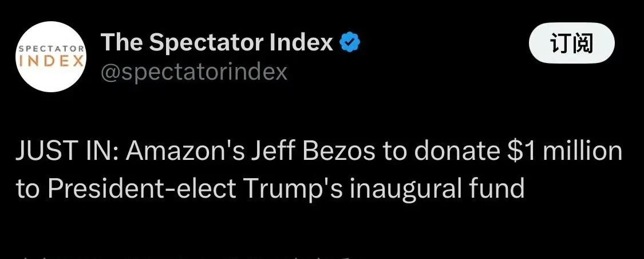This screenshot has width=644, height=259.
Task: Select the JUST IN tweet text
Action: tap(319, 170)
